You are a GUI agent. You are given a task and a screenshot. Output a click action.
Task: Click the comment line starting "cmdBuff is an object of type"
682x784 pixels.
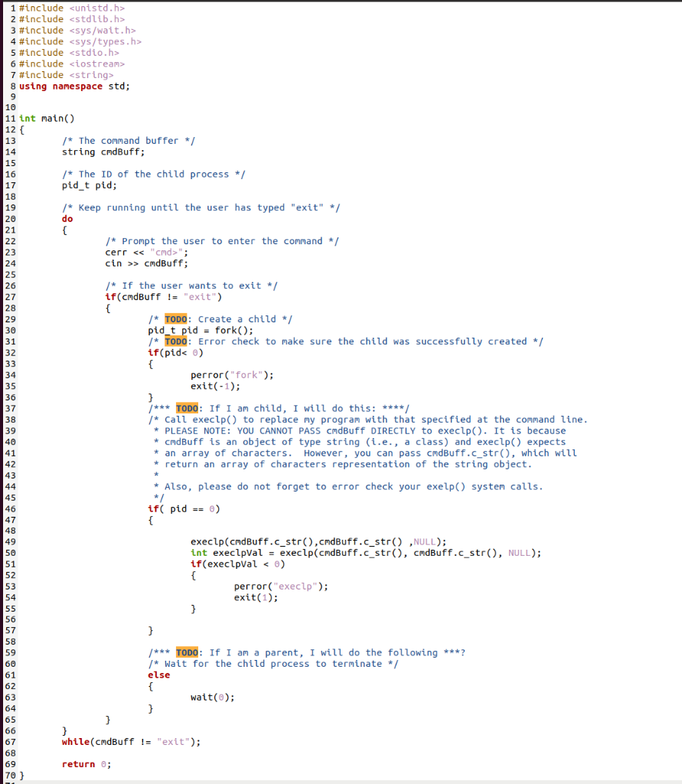360,442
